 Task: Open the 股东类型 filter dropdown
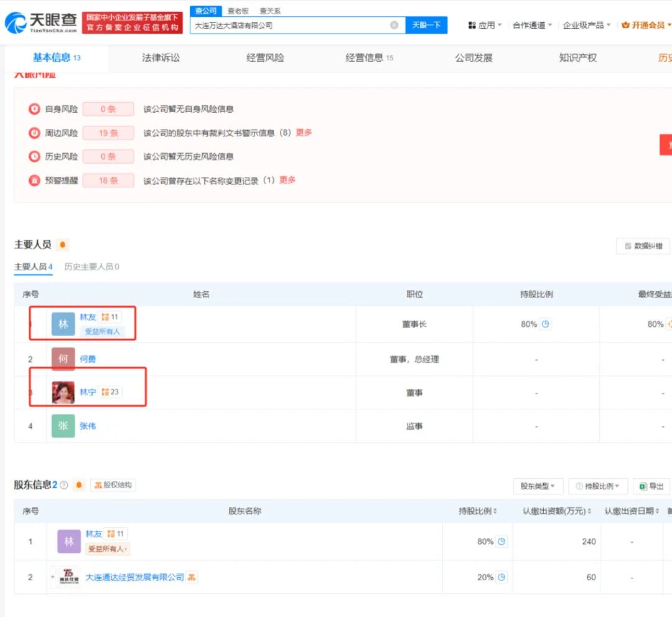[538, 486]
